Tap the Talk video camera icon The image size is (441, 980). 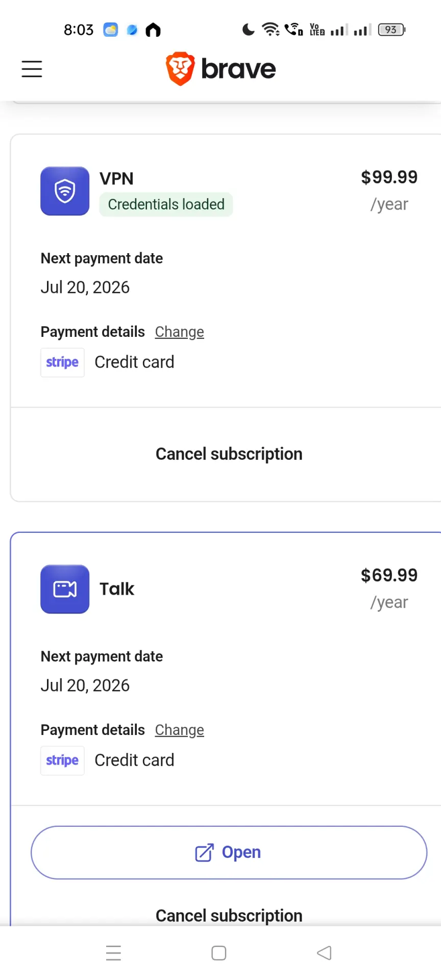pyautogui.click(x=65, y=589)
